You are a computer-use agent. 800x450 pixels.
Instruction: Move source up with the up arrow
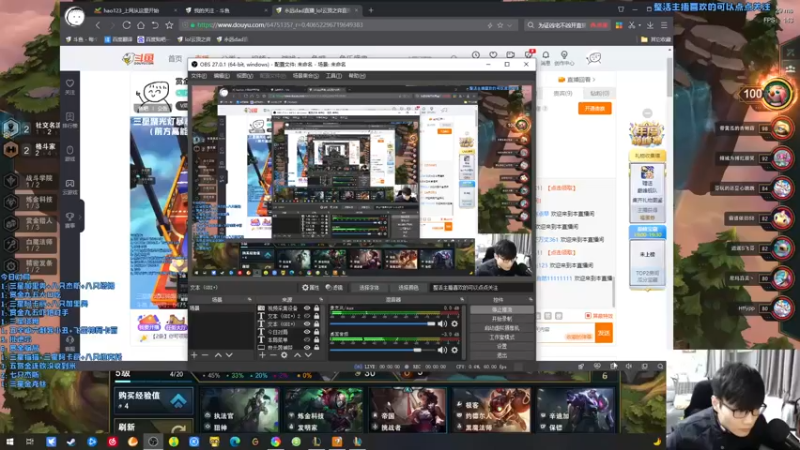[x=297, y=355]
